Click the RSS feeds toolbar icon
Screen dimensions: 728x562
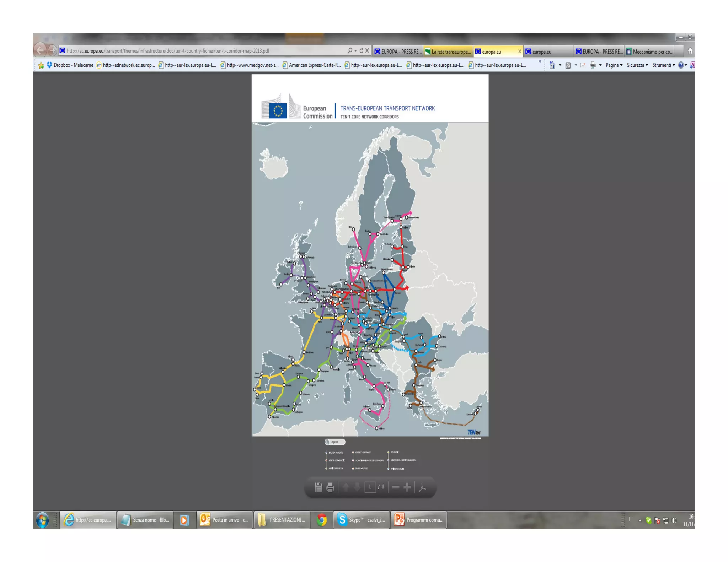coord(568,65)
